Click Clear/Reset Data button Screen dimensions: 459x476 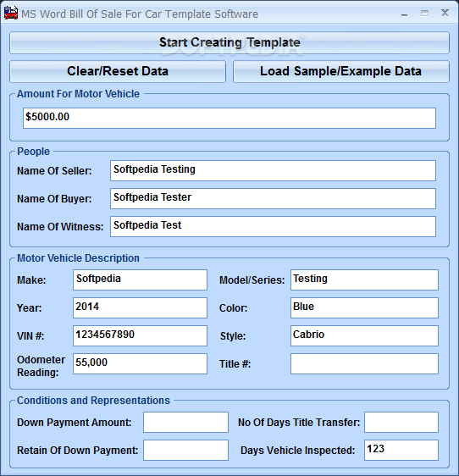[x=118, y=71]
